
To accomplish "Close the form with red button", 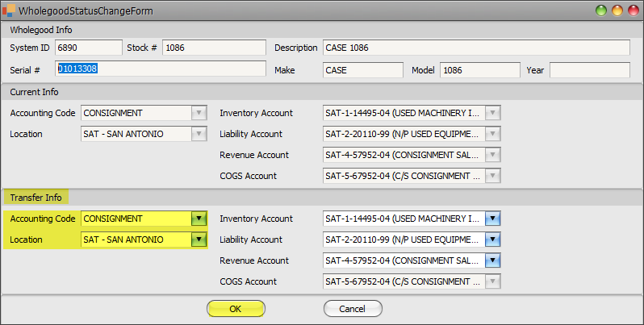I will pyautogui.click(x=634, y=10).
